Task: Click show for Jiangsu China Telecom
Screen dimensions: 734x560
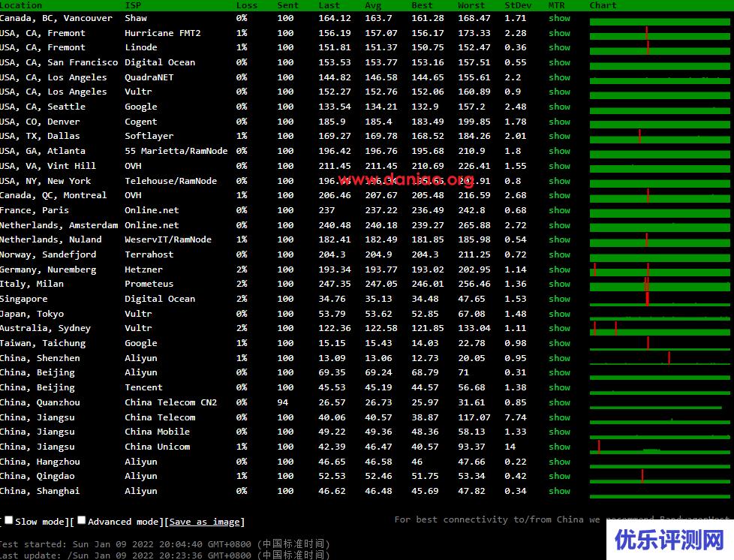Action: pos(559,417)
